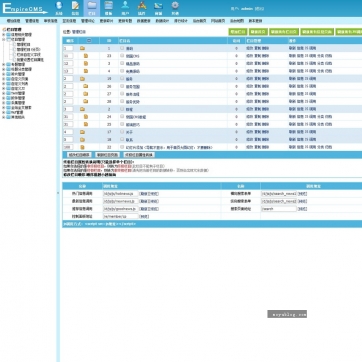Click the order number field in ID 22 row
The image size is (362, 362).
(x=68, y=147)
